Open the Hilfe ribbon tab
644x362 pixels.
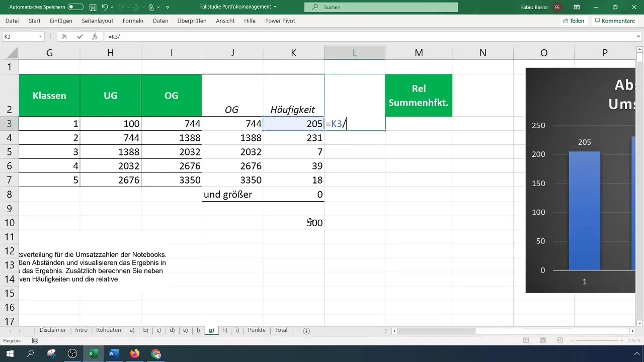click(250, 21)
